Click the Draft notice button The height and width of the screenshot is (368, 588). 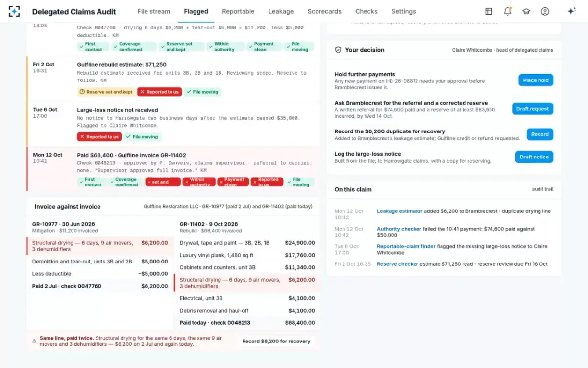pyautogui.click(x=534, y=157)
